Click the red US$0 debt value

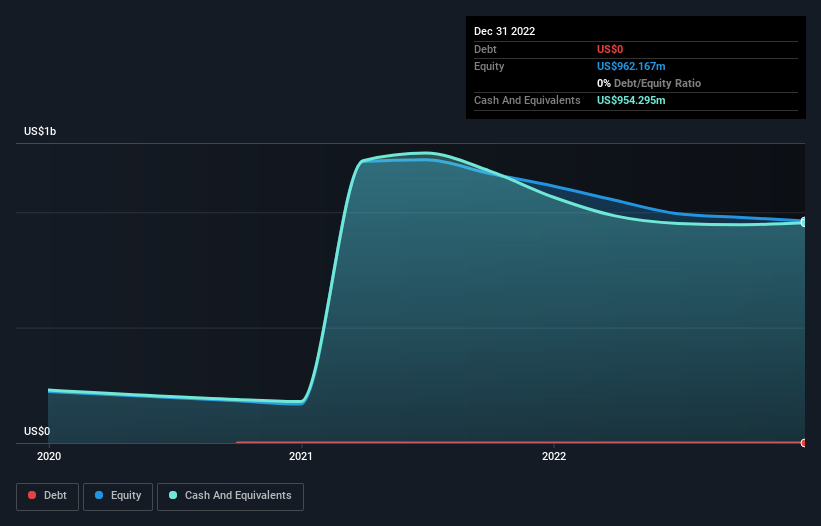click(x=610, y=49)
